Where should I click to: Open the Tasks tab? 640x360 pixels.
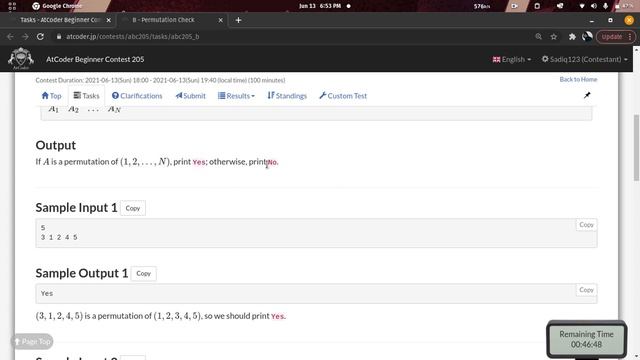[87, 96]
